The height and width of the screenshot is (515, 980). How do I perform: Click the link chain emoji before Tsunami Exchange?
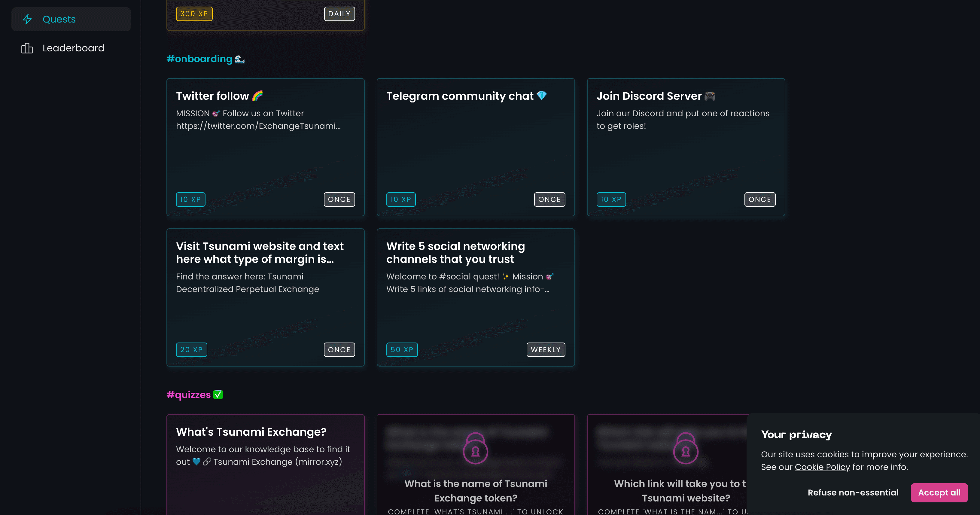pos(207,462)
